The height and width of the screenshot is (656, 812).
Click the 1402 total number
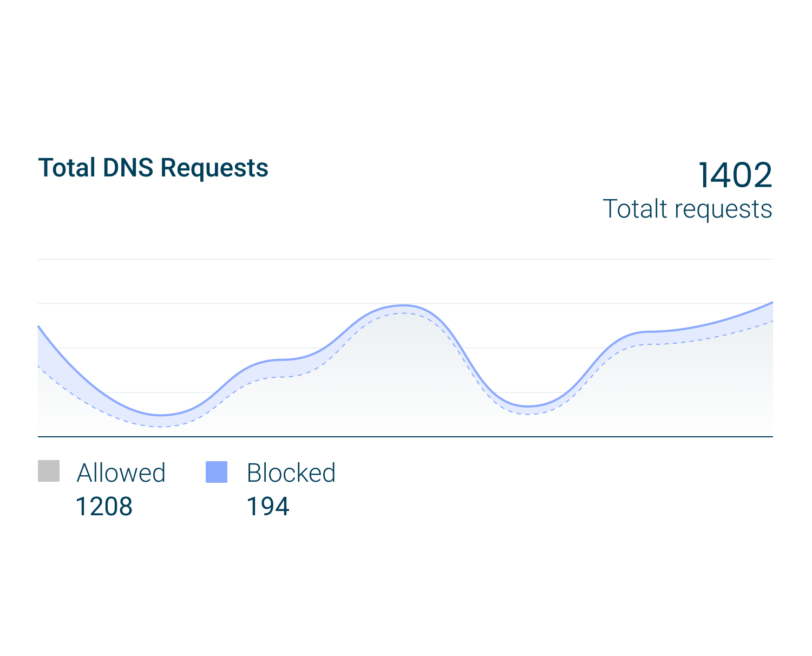735,175
